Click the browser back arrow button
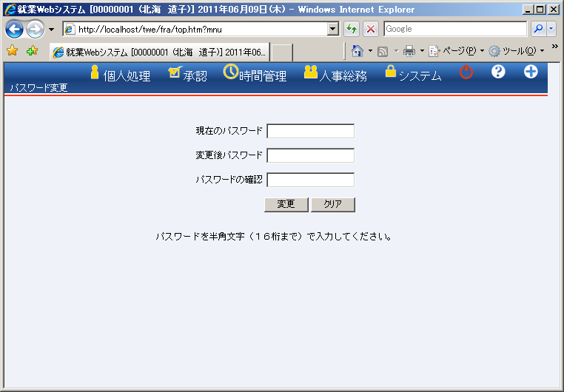Screen dimensions: 564x392 pyautogui.click(x=15, y=29)
